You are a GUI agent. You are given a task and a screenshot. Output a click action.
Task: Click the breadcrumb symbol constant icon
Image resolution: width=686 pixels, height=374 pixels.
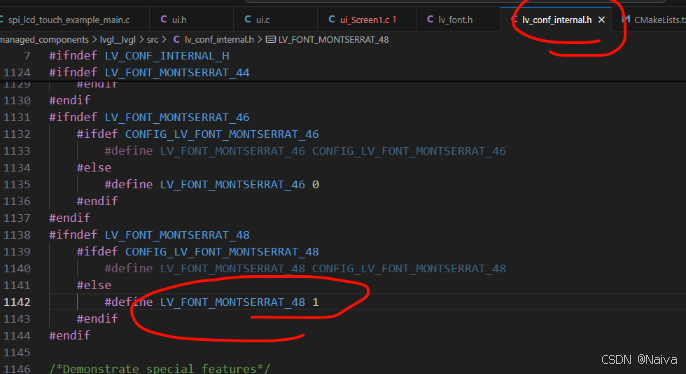(271, 40)
